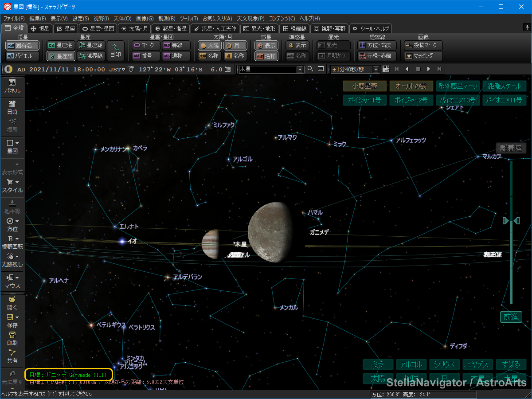This screenshot has height=399, width=532.
Task: Select the 視野回転 view rotation tool
Action: point(12,243)
